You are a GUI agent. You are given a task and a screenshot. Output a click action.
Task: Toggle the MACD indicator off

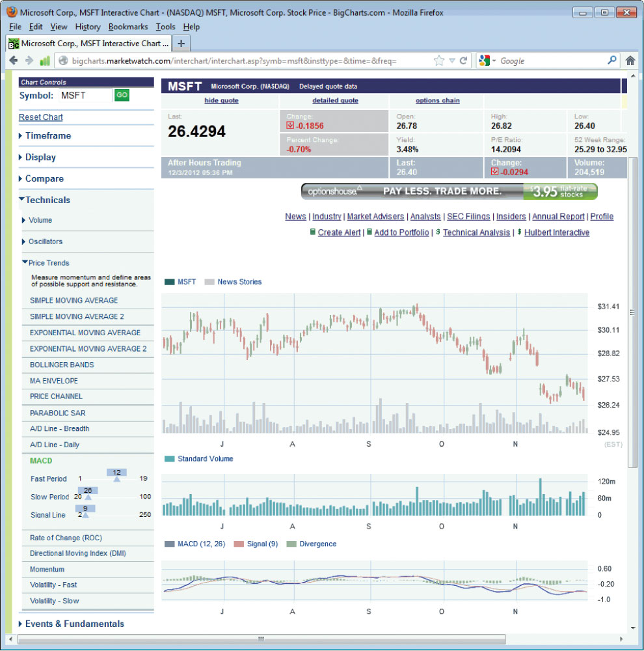click(41, 461)
